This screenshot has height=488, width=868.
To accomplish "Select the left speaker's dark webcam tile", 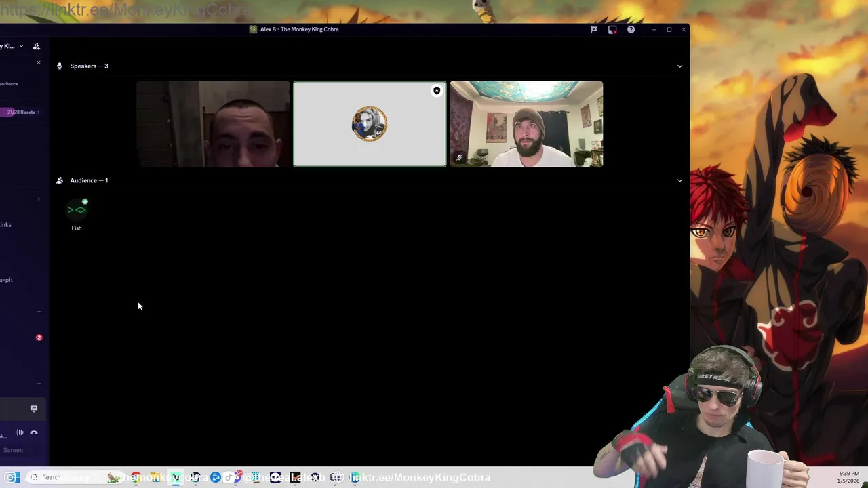I will coord(213,124).
